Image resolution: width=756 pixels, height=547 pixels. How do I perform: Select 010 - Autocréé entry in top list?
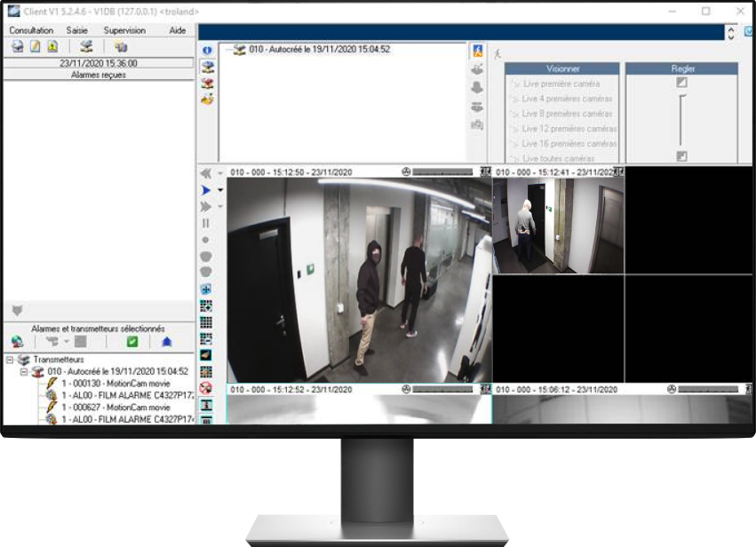(x=320, y=49)
